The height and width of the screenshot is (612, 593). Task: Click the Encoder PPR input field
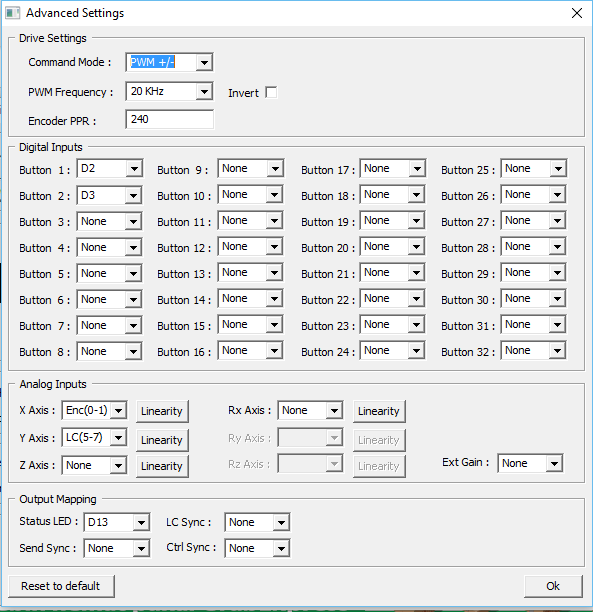[x=169, y=119]
